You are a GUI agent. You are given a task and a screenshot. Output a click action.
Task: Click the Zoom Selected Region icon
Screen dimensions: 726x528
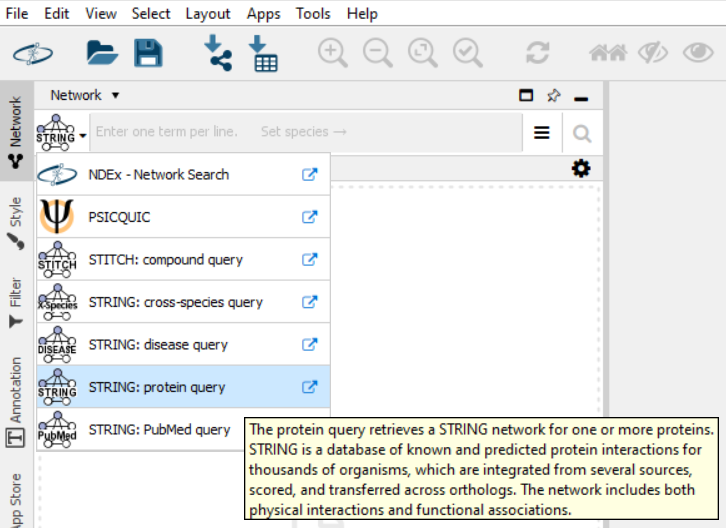[468, 53]
